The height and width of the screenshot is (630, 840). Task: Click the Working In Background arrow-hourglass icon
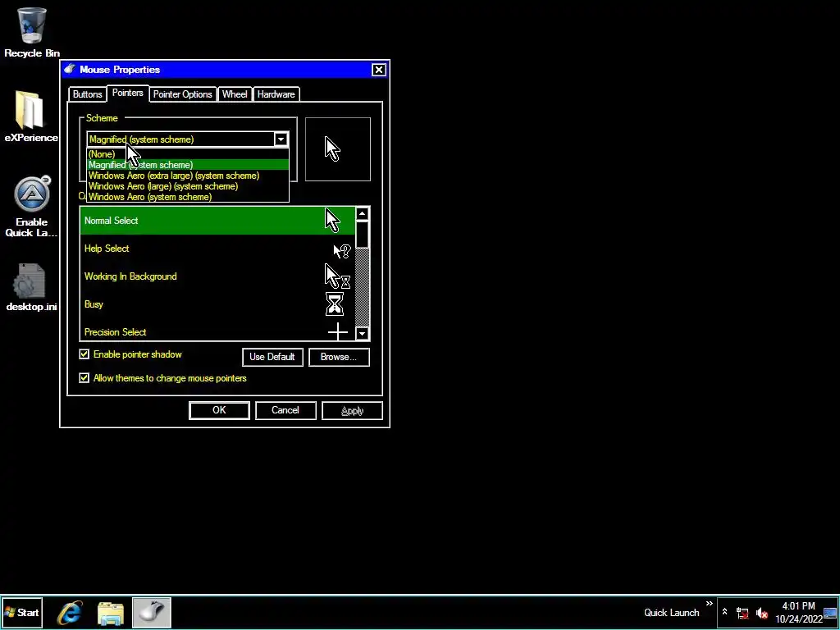(x=337, y=276)
